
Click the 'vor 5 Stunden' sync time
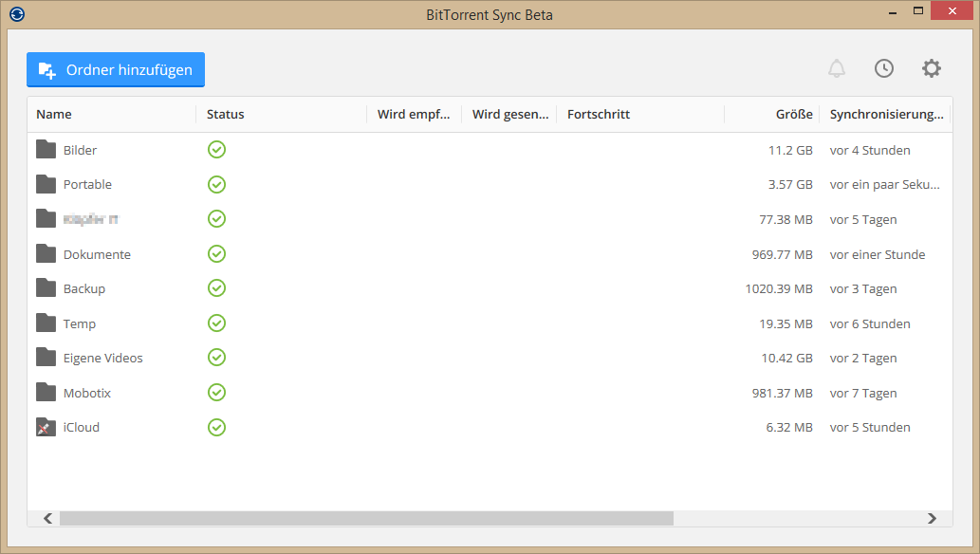tap(870, 428)
